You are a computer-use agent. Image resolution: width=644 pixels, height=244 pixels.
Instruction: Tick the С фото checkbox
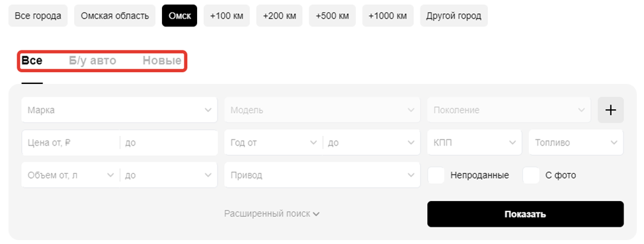tap(531, 175)
